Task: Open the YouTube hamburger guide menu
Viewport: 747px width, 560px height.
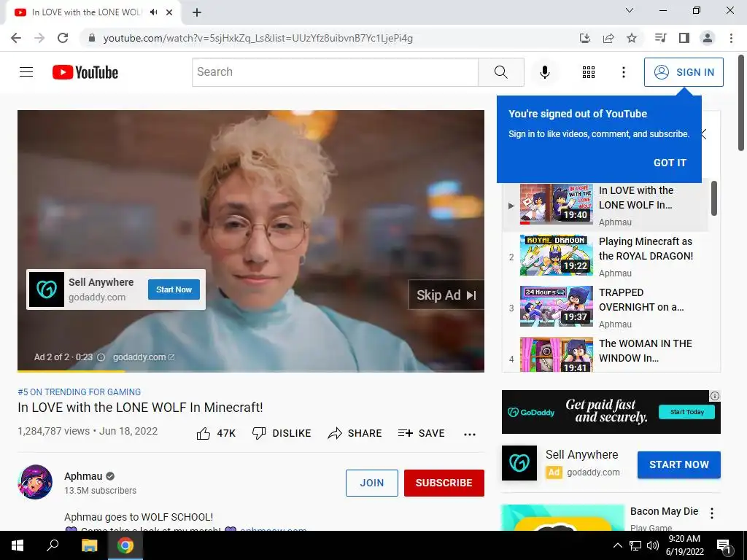Action: coord(26,72)
